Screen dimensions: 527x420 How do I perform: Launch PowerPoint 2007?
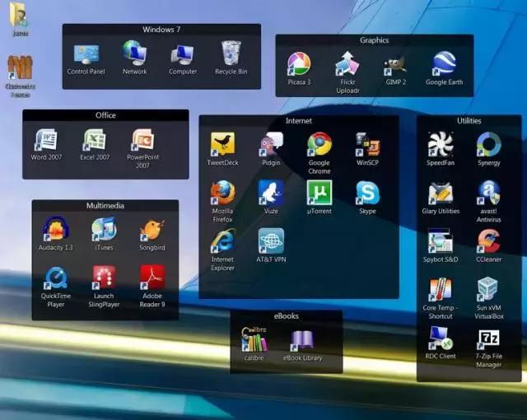142,142
